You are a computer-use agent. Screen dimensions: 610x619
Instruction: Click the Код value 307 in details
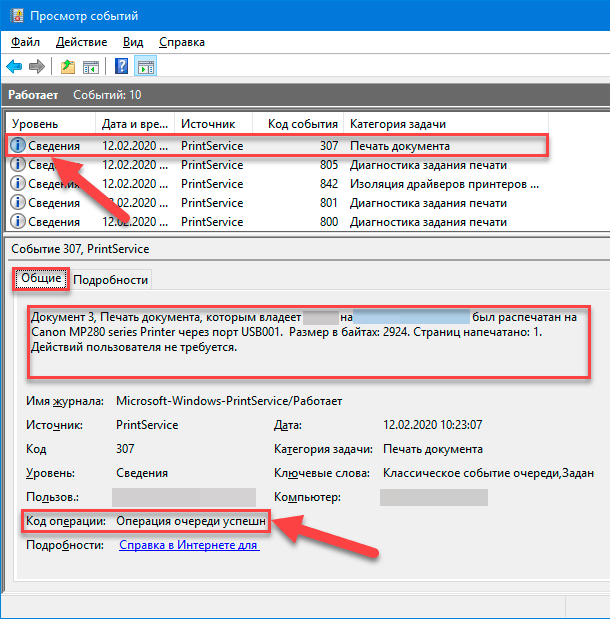tap(125, 449)
